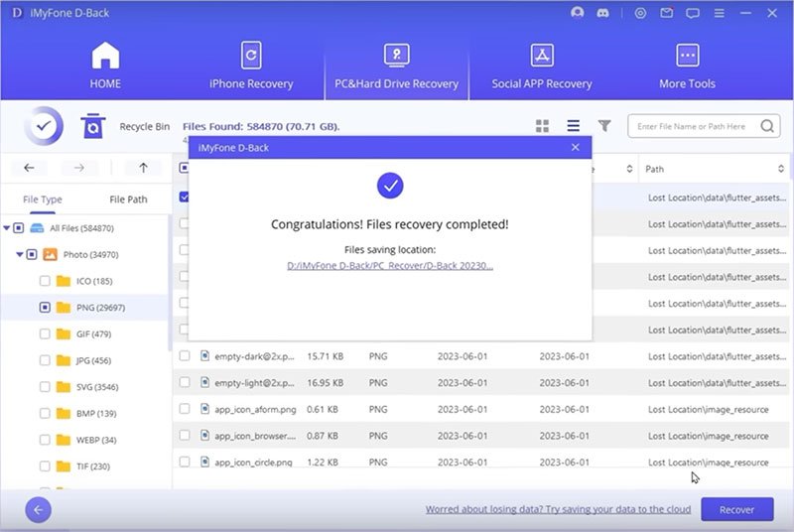Close the iMyFone D-Back dialog
This screenshot has width=794, height=532.
point(576,147)
